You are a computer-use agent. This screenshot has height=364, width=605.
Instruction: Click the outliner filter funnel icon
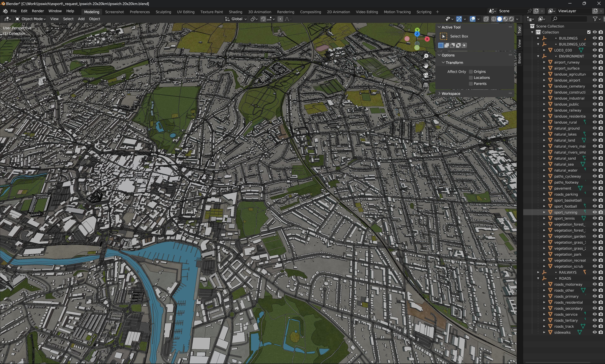tap(595, 19)
